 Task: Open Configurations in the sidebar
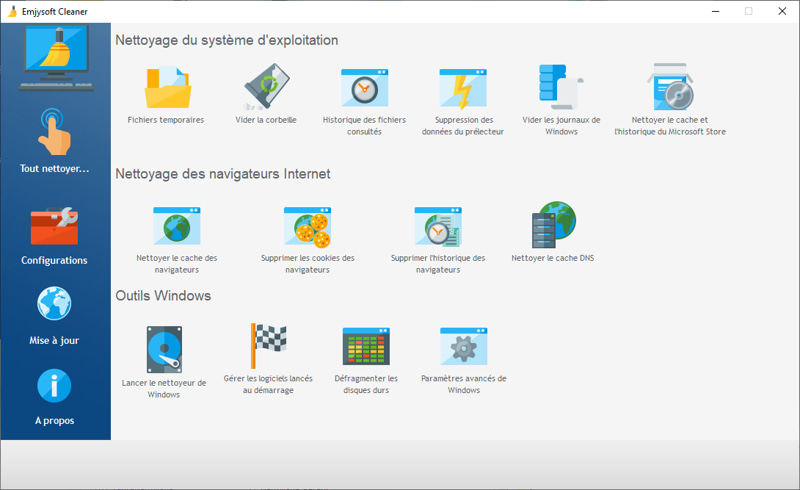pyautogui.click(x=55, y=235)
